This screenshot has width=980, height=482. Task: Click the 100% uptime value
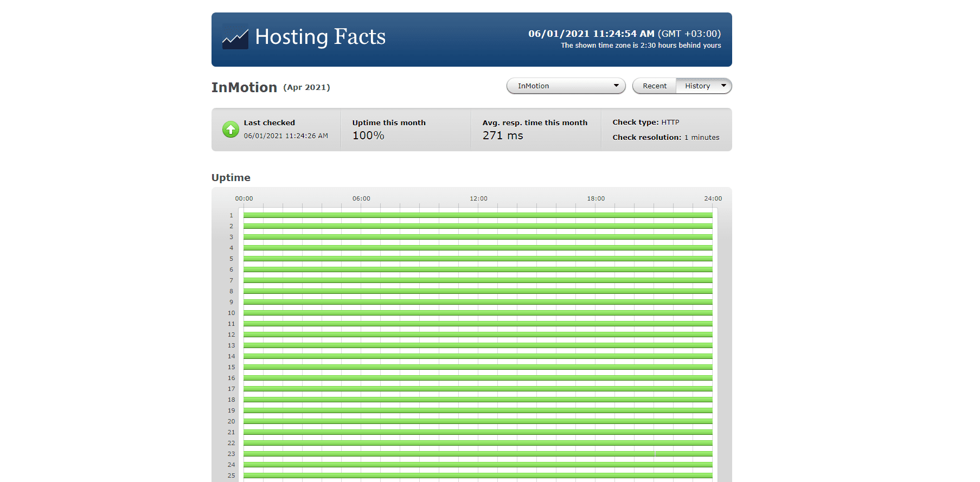[x=368, y=136]
